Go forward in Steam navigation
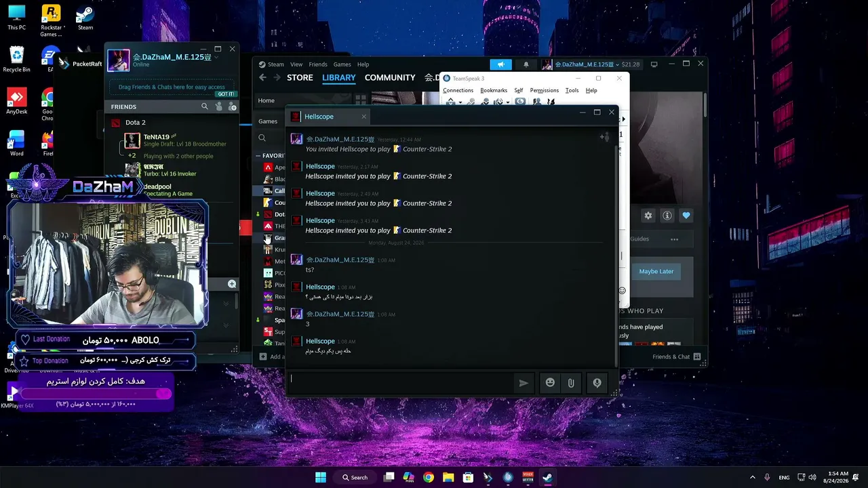Viewport: 868px width, 488px height. click(277, 78)
